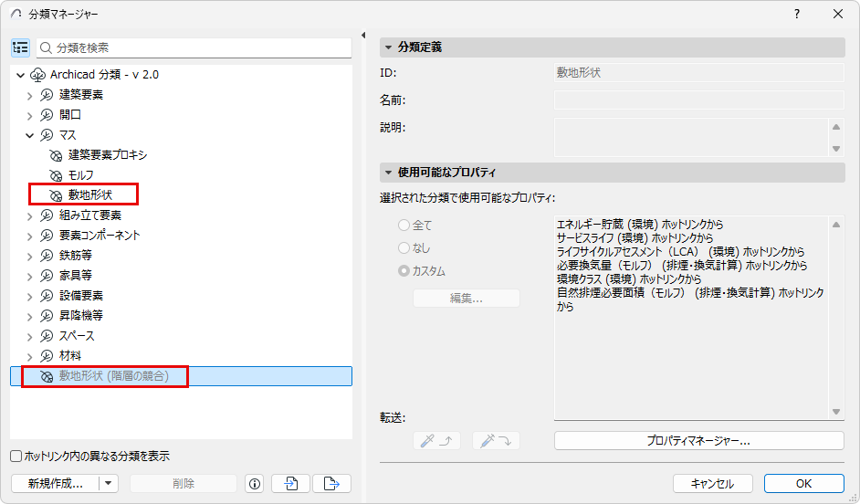Click the pick up transfer eyedropper icon
The height and width of the screenshot is (504, 860).
[x=436, y=440]
